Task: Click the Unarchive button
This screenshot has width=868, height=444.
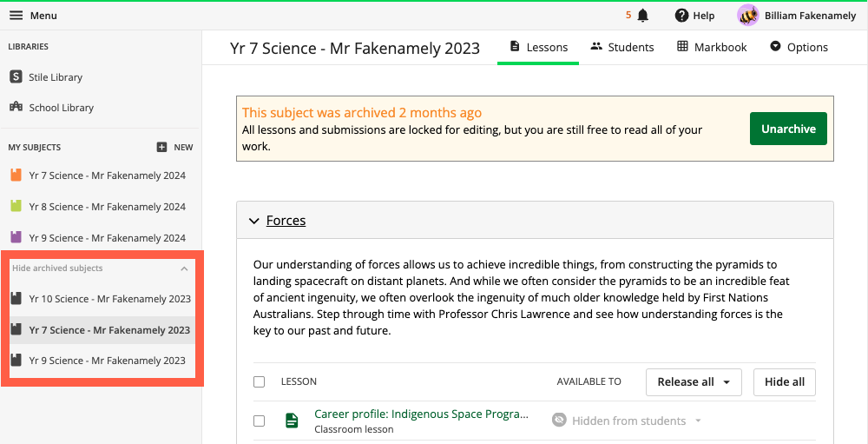Action: pos(788,129)
